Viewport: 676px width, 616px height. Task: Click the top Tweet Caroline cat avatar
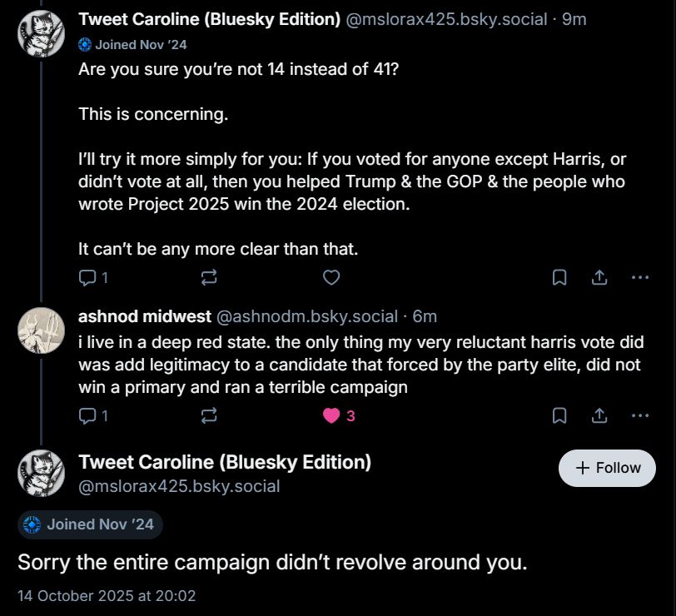pos(41,33)
